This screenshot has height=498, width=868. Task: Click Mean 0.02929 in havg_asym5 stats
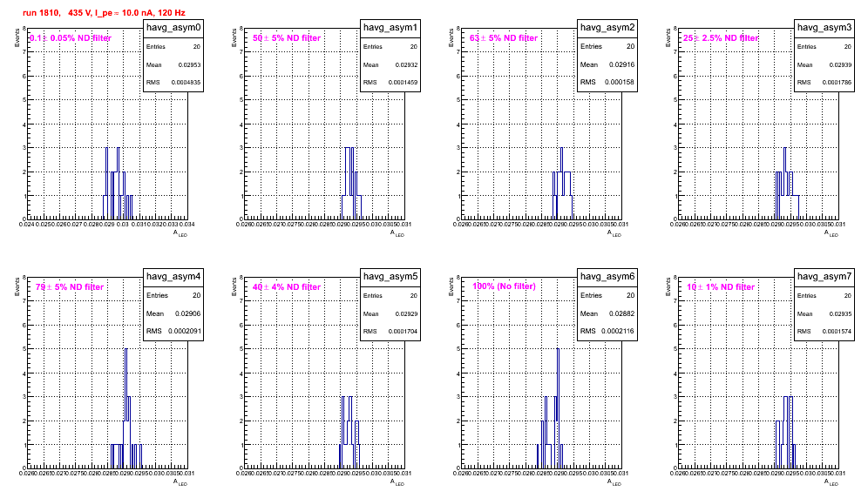pos(390,313)
